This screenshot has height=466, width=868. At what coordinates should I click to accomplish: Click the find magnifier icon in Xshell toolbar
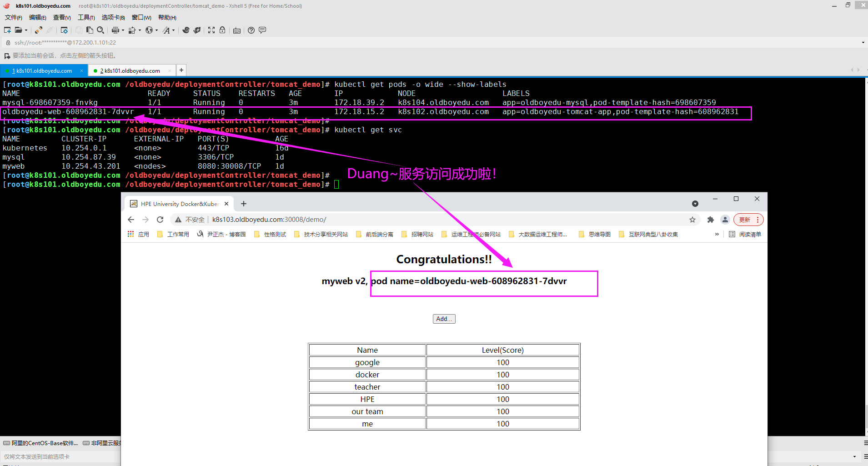[100, 30]
